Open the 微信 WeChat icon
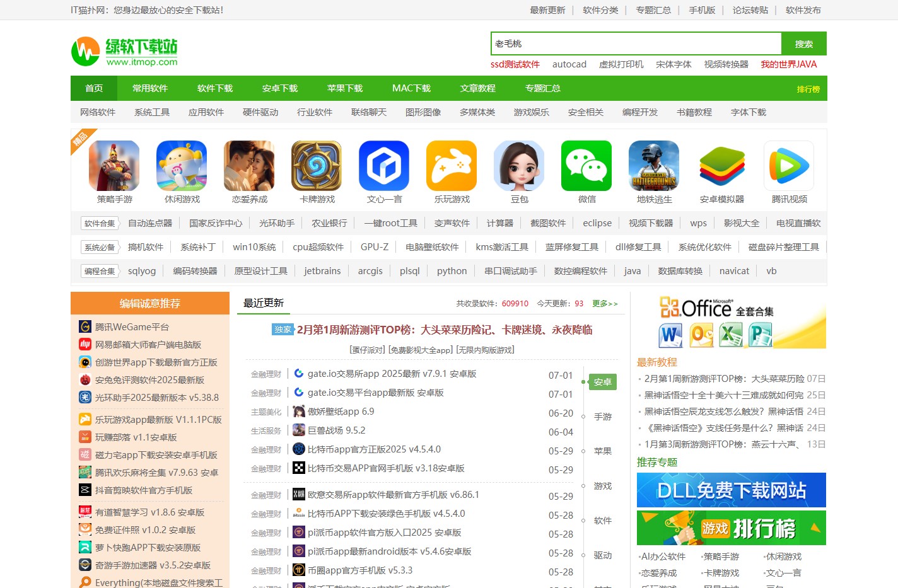 tap(586, 166)
